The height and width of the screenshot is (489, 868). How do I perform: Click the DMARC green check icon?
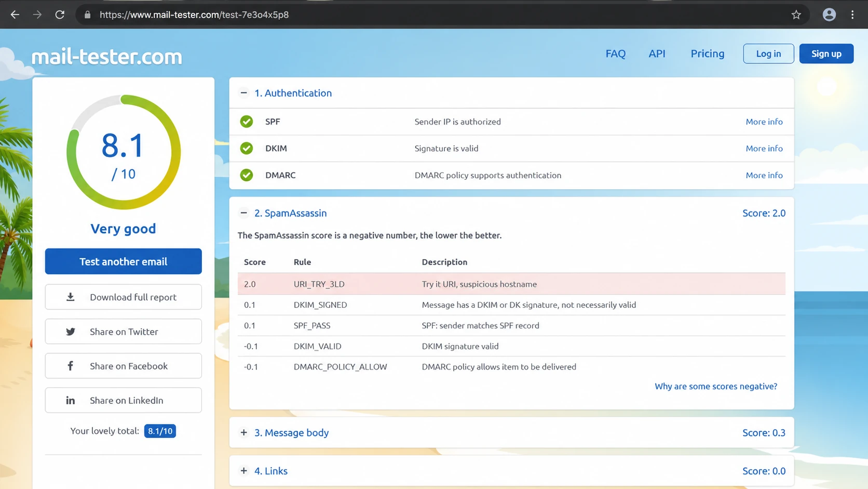[247, 175]
